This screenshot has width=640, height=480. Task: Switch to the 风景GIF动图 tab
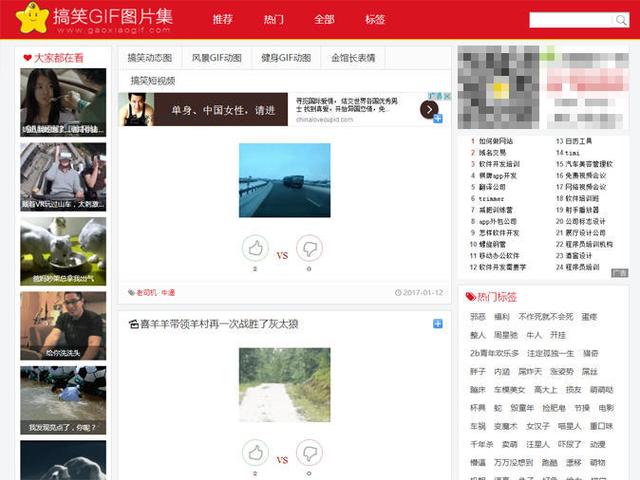[x=216, y=58]
